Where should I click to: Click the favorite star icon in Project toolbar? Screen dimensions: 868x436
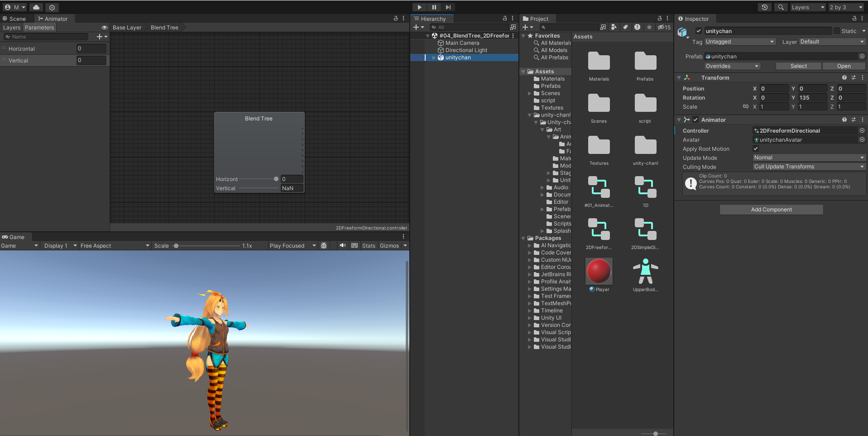point(649,27)
